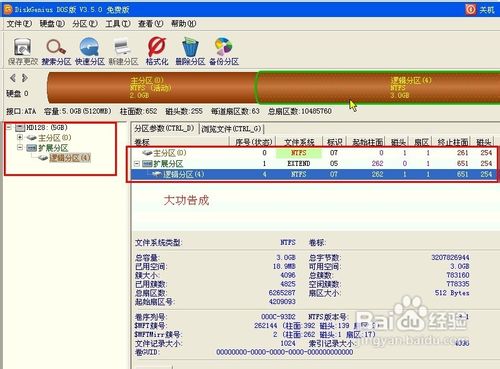
Task: Click the 标识 column header
Action: click(x=335, y=142)
